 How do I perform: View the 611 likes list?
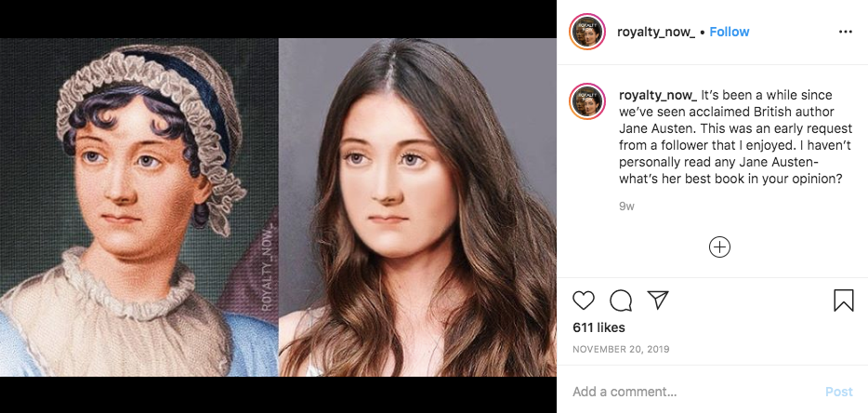coord(598,327)
